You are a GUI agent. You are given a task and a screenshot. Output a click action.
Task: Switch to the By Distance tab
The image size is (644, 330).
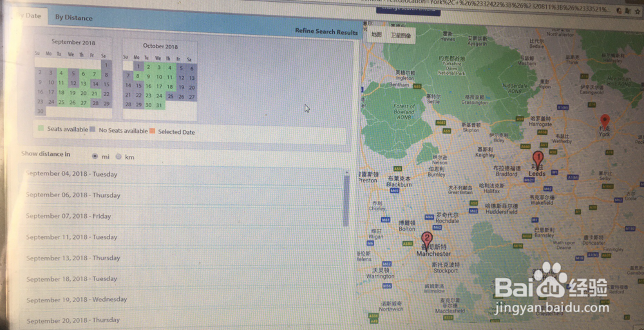click(73, 17)
